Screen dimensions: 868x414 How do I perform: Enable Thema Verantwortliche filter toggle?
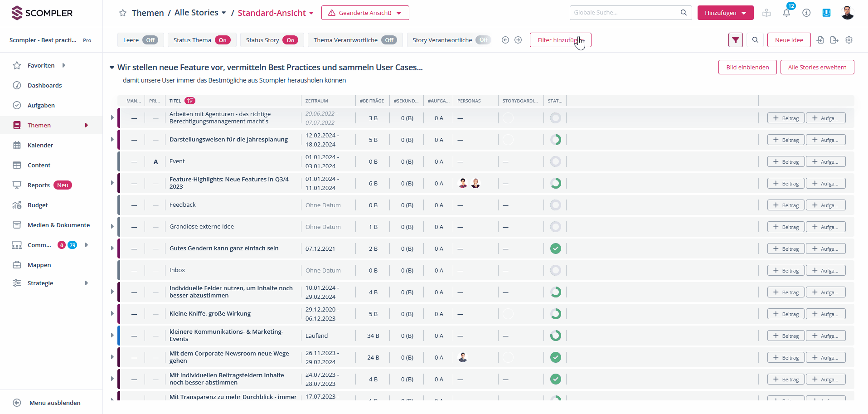[x=389, y=40]
